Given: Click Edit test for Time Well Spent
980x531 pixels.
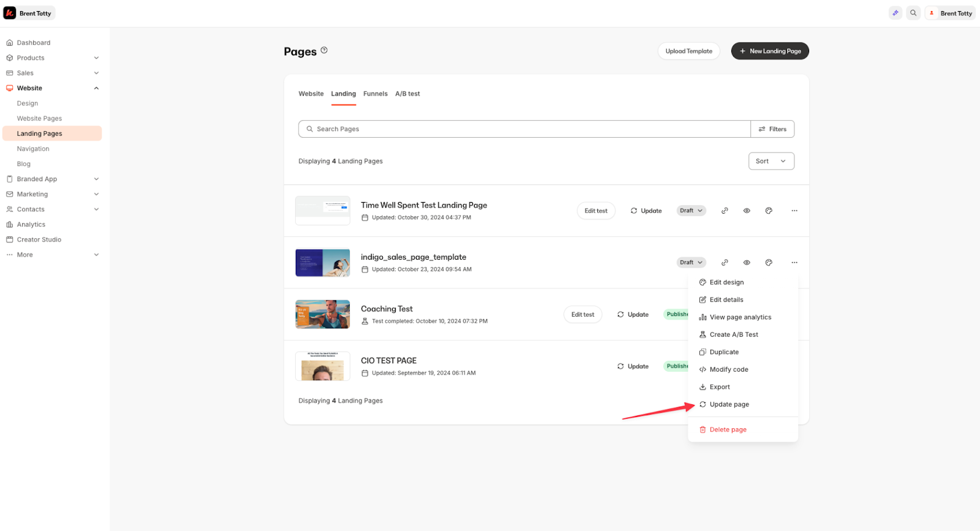Looking at the screenshot, I should [x=596, y=211].
